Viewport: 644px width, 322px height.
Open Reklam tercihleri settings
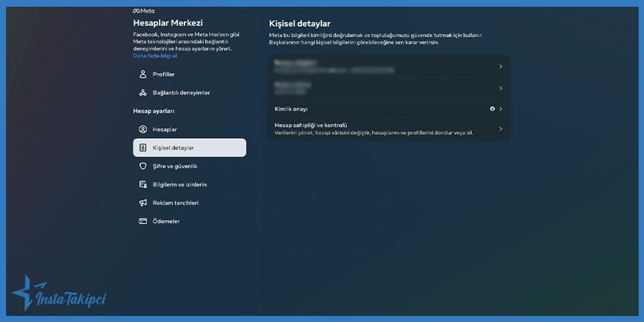click(x=190, y=203)
